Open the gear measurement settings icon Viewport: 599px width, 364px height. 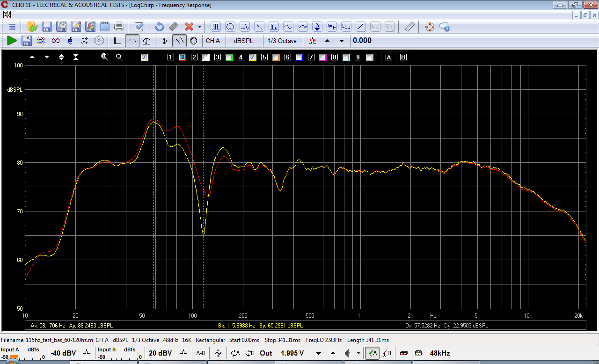(x=99, y=41)
